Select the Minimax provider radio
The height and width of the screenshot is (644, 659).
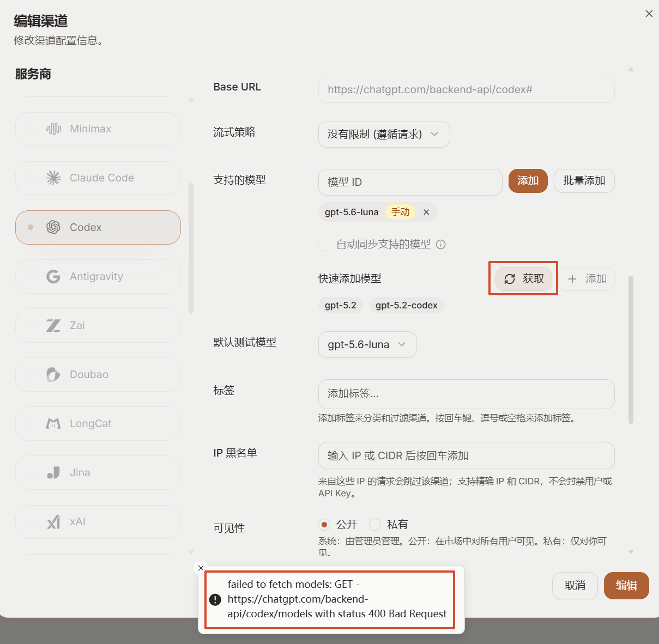(x=31, y=129)
